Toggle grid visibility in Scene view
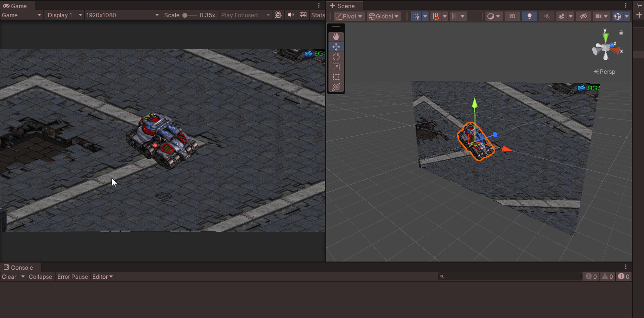Image resolution: width=644 pixels, height=318 pixels. pos(416,16)
